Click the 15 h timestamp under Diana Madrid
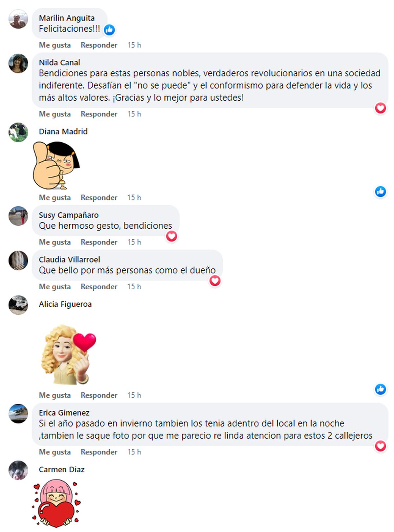This screenshot has height=532, width=394. [x=134, y=197]
